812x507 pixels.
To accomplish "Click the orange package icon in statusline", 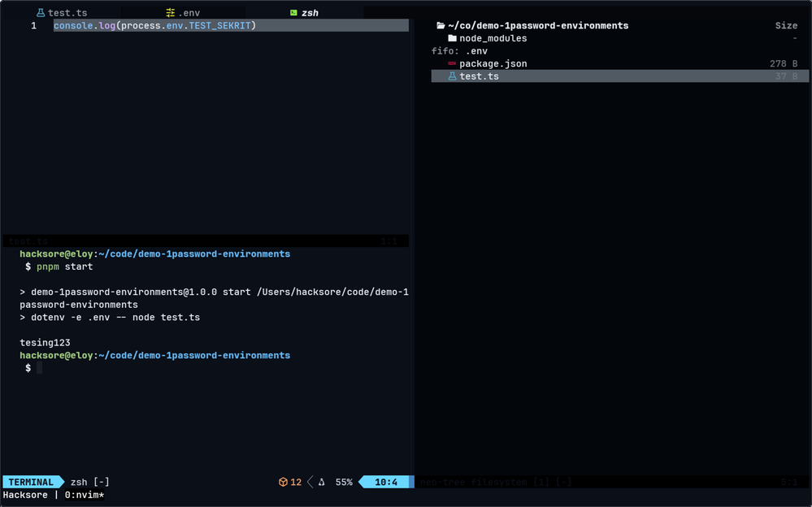I will coord(283,482).
